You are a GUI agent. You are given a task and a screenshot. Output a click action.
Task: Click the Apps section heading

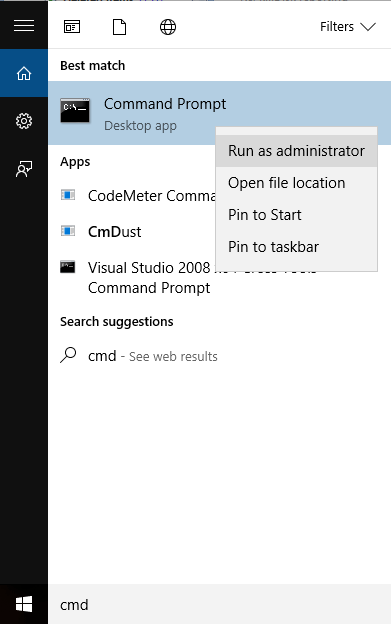pos(75,162)
